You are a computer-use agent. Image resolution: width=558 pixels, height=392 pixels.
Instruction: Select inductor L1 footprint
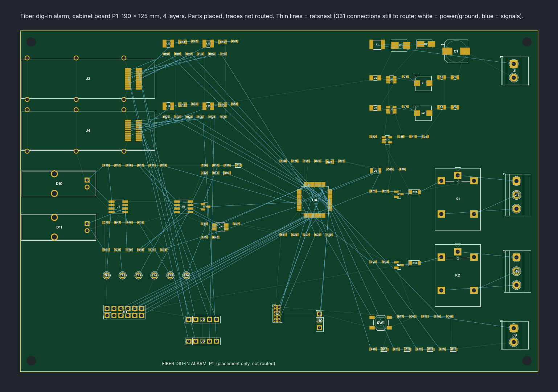pos(423,83)
